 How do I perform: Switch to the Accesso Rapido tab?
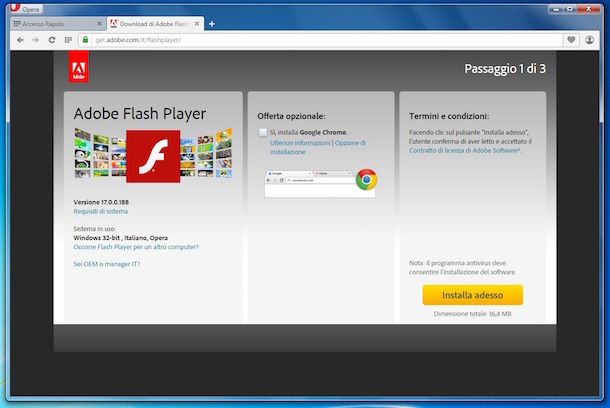(x=58, y=24)
